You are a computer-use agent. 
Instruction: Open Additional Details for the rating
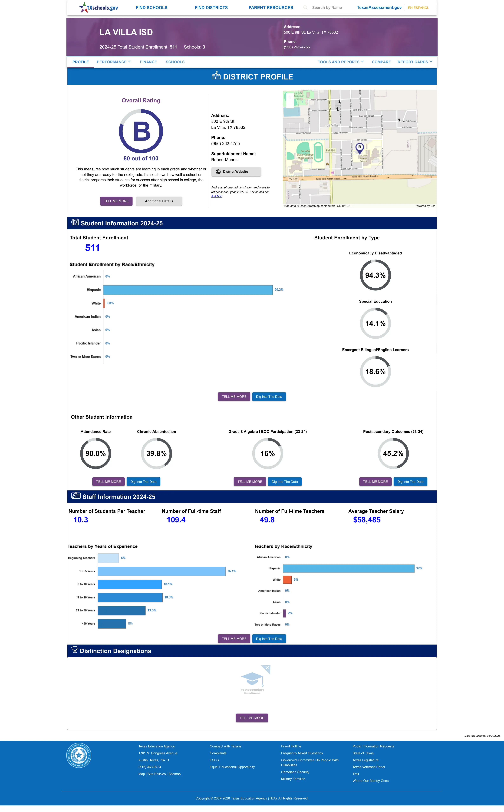click(x=159, y=201)
